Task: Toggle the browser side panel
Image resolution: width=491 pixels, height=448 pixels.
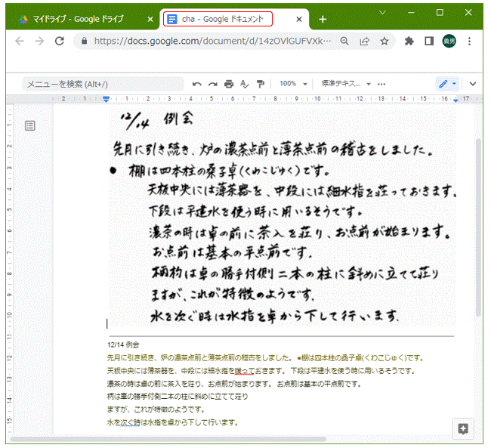Action: (428, 42)
